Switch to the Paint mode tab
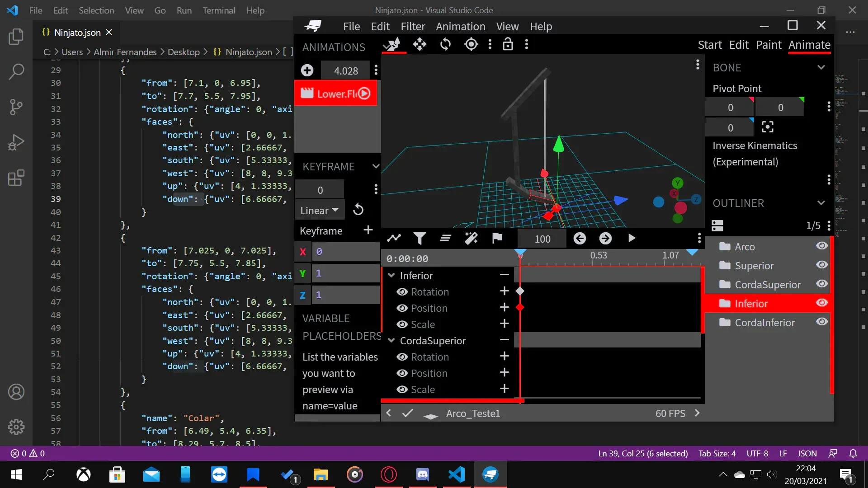The height and width of the screenshot is (488, 868). coord(769,45)
